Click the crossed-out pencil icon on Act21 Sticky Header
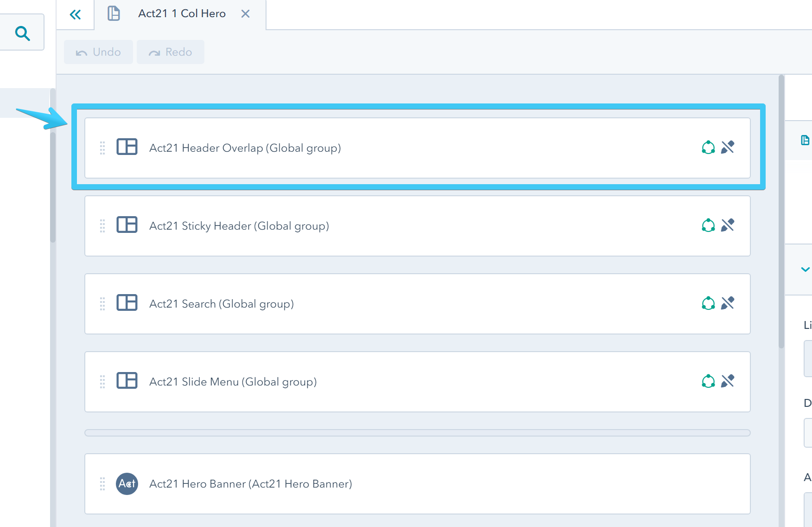The width and height of the screenshot is (812, 527). (729, 225)
